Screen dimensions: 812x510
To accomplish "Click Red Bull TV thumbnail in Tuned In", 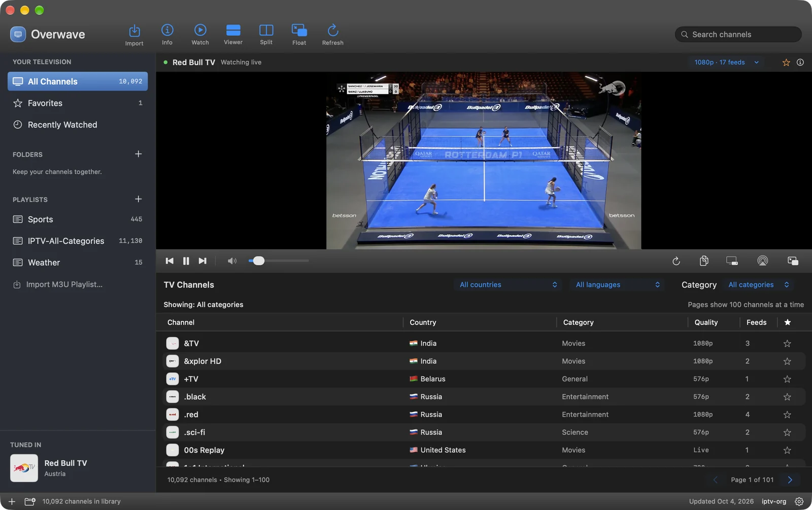I will click(24, 468).
